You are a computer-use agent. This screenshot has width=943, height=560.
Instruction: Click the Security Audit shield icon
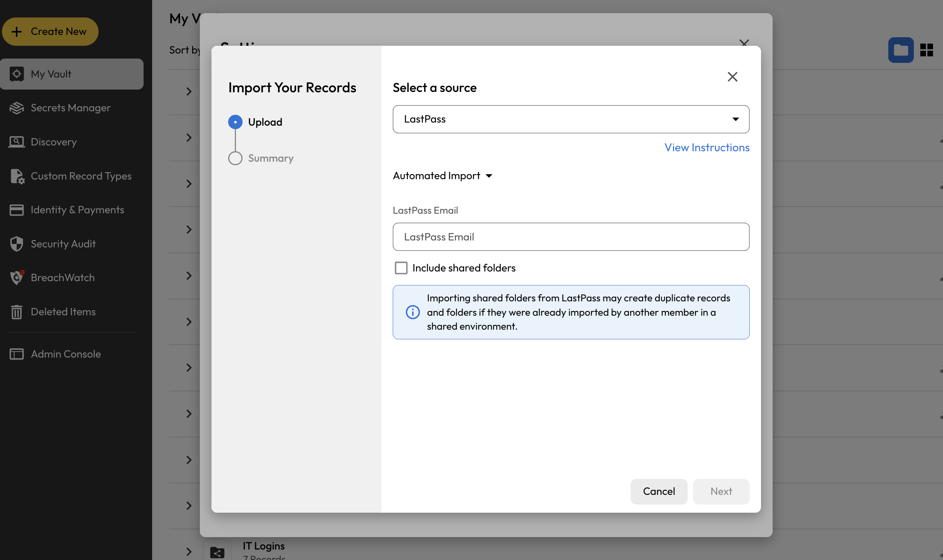[17, 244]
